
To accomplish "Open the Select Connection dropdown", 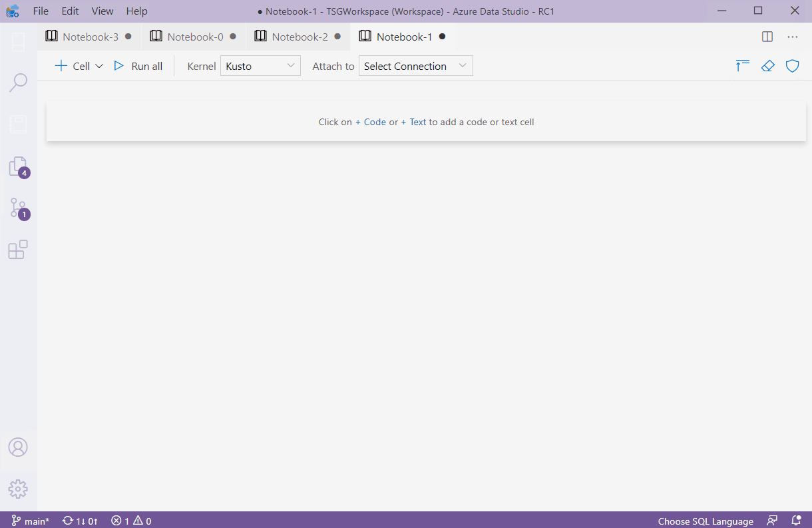I will tap(415, 65).
